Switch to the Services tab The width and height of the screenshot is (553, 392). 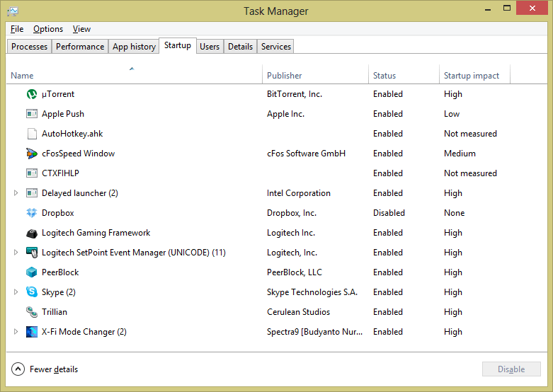point(276,47)
